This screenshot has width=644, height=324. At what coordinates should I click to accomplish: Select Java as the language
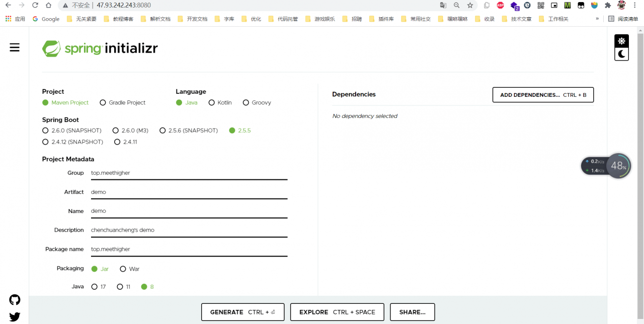(187, 102)
